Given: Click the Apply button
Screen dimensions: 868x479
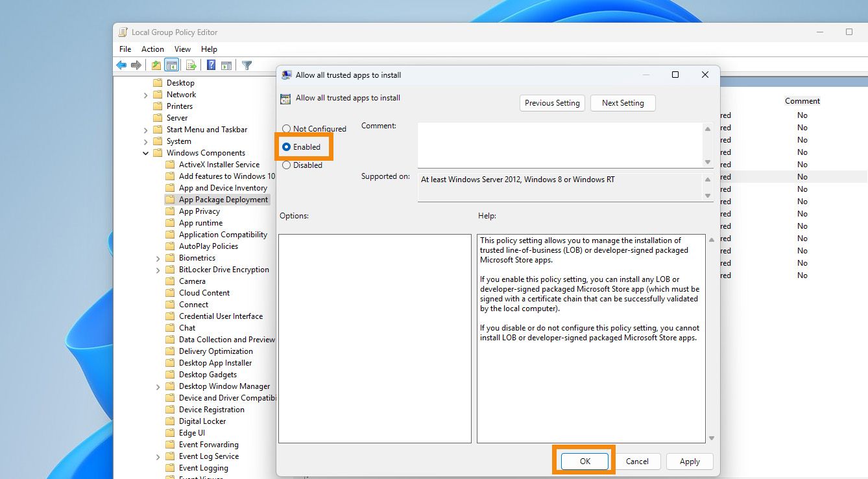Looking at the screenshot, I should pos(690,461).
